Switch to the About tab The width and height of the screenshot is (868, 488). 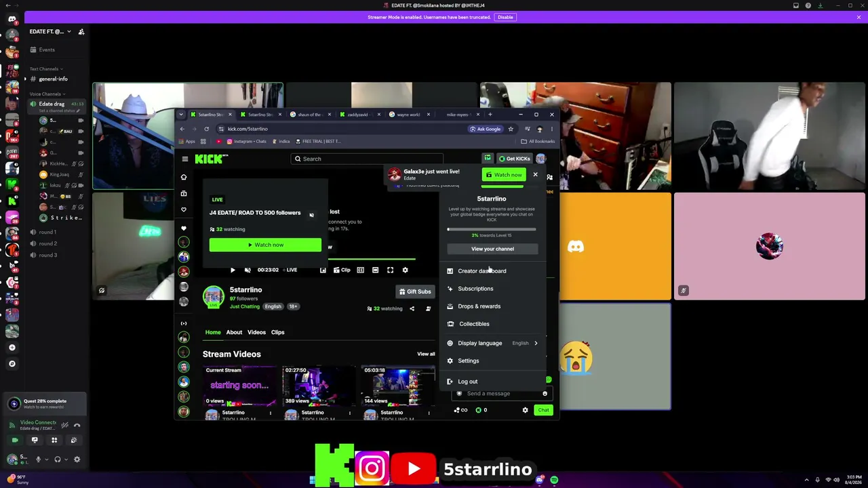click(x=234, y=332)
